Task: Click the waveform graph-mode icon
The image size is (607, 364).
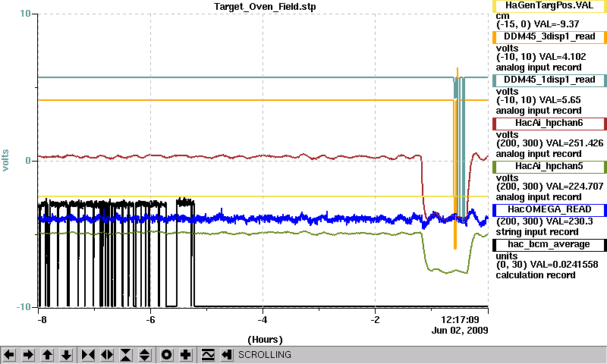Action: coord(208,355)
